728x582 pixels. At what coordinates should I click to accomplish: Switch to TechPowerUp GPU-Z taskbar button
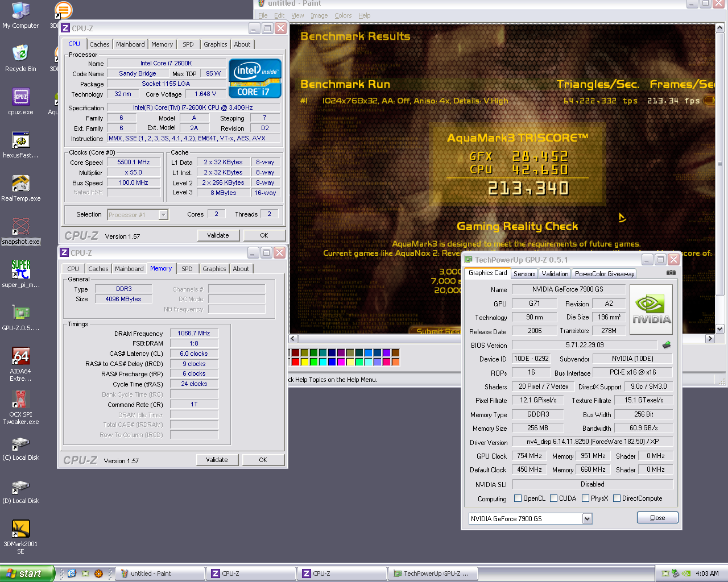click(x=433, y=573)
